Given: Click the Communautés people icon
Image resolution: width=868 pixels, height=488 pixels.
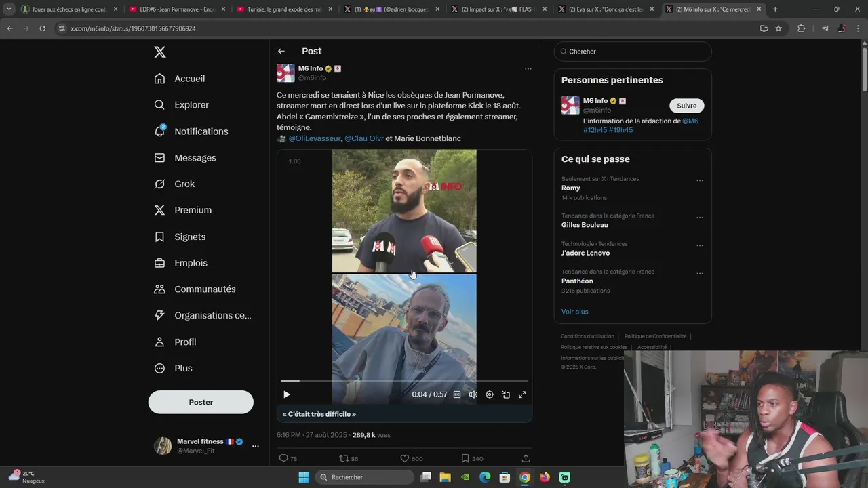Looking at the screenshot, I should point(159,289).
